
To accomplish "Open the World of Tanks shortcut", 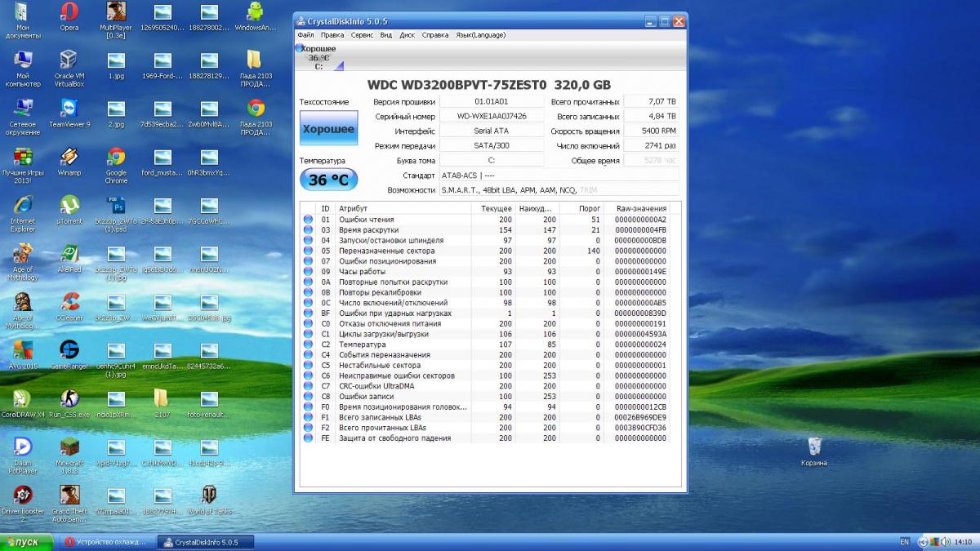I will 209,495.
